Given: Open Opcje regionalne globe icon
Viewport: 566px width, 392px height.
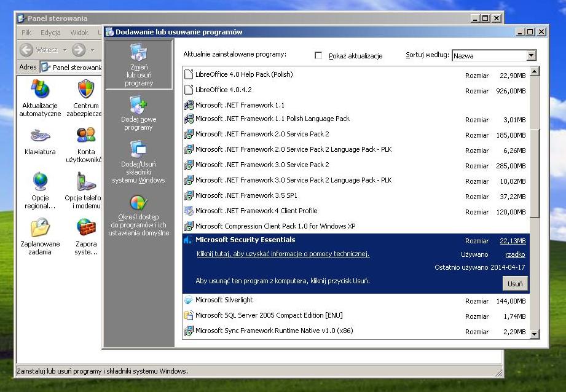Looking at the screenshot, I should 40,181.
